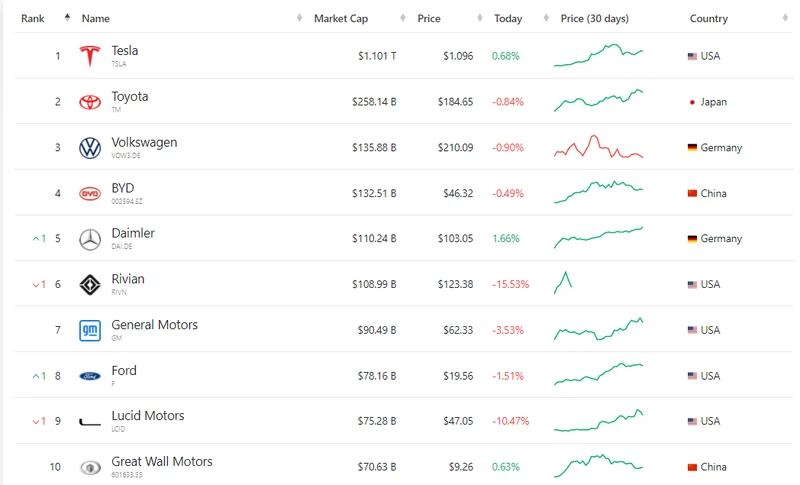Click the Lucid Motors logo
The image size is (800, 485).
pyautogui.click(x=90, y=422)
